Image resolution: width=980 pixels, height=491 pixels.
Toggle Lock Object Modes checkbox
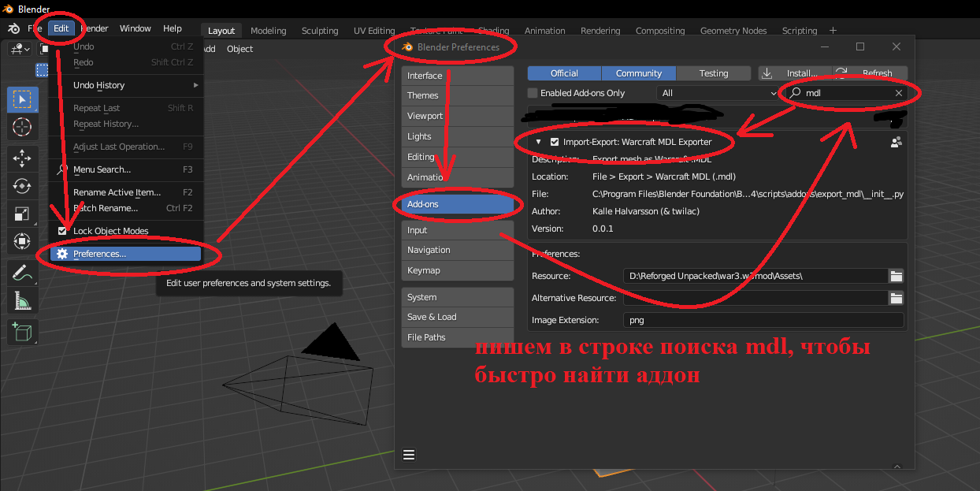tap(62, 231)
